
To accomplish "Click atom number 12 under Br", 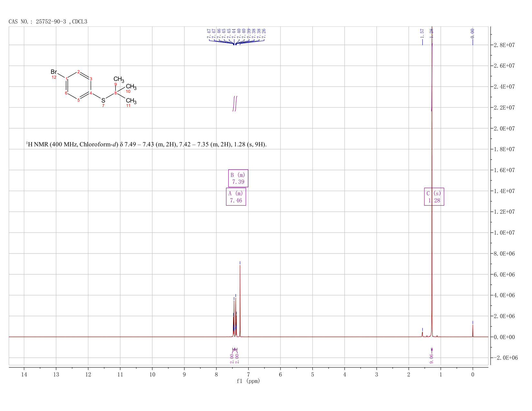I will coord(54,77).
